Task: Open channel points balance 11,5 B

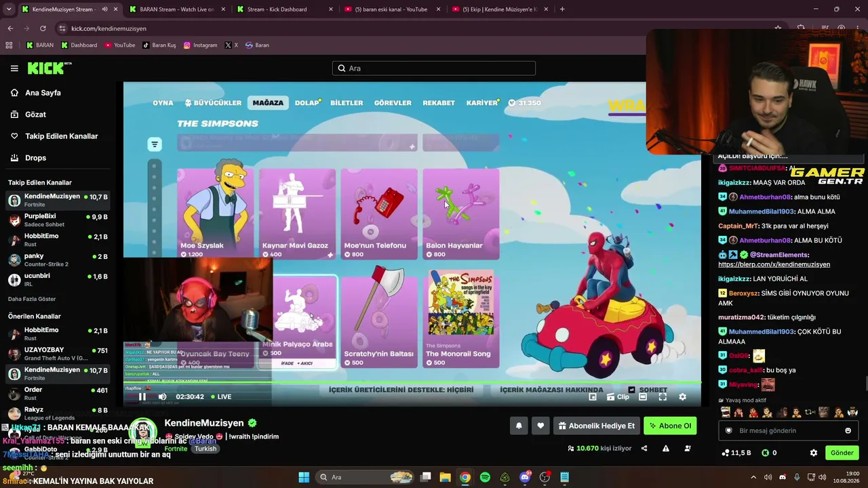Action: (x=736, y=453)
